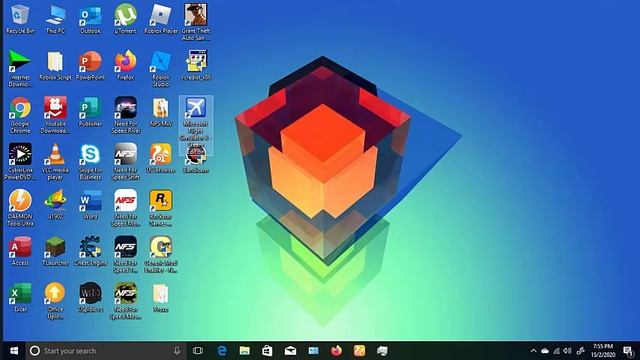The image size is (640, 360).
Task: Open the Firefox shortcut on the desktop
Action: point(125,65)
